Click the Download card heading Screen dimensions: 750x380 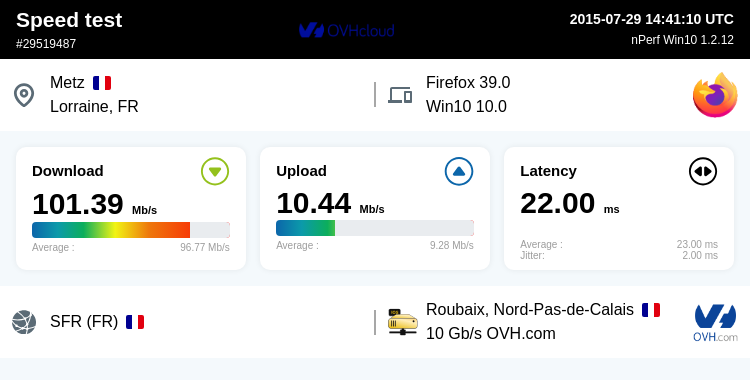click(x=68, y=171)
